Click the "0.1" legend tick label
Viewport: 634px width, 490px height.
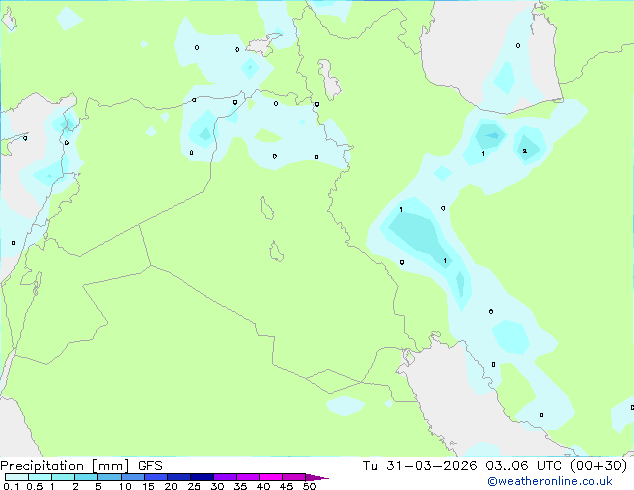coord(11,486)
